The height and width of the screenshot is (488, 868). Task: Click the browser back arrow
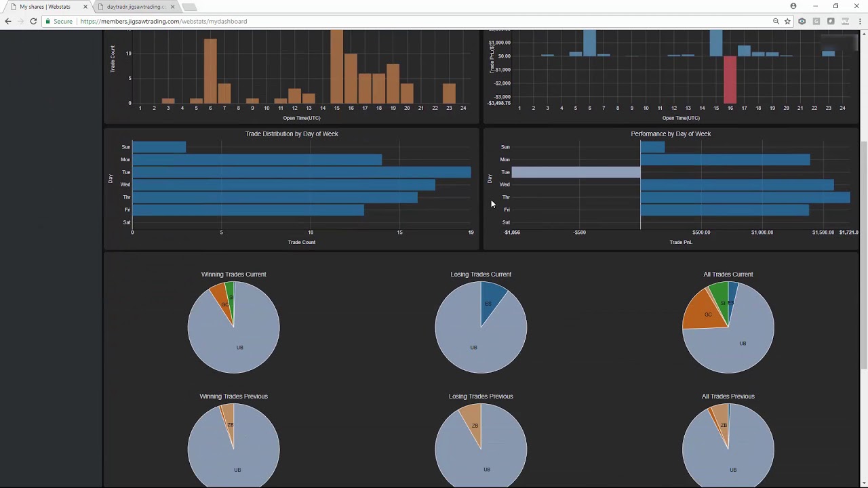click(7, 21)
